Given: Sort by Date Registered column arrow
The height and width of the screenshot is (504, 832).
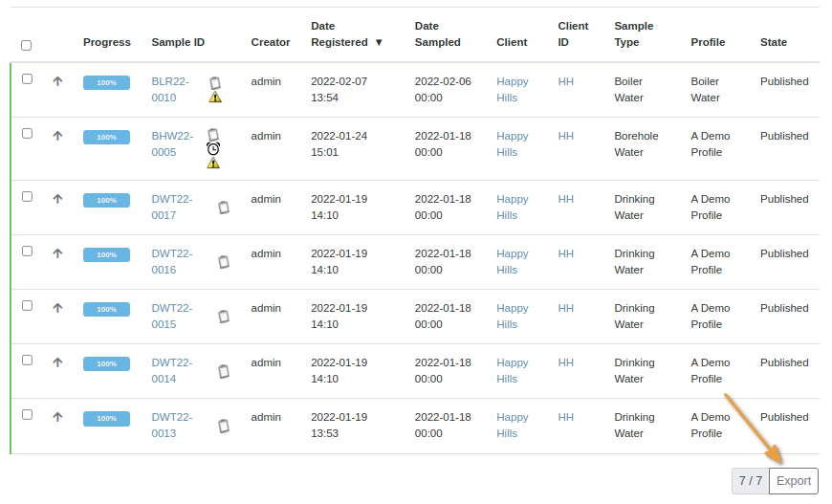Looking at the screenshot, I should tap(379, 42).
